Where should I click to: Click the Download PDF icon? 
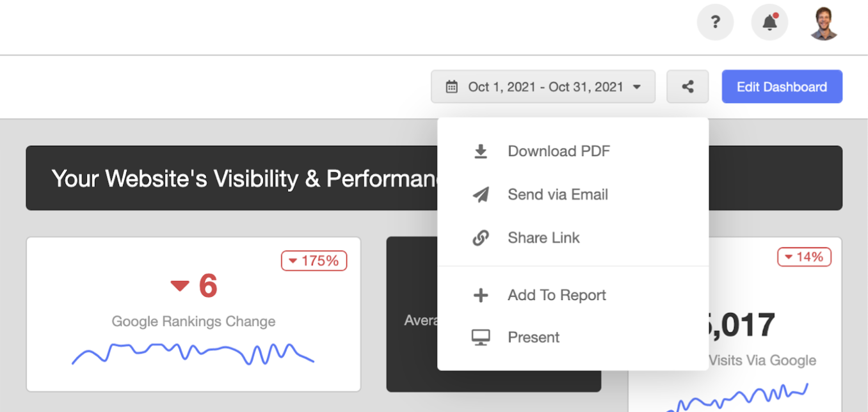coord(480,151)
